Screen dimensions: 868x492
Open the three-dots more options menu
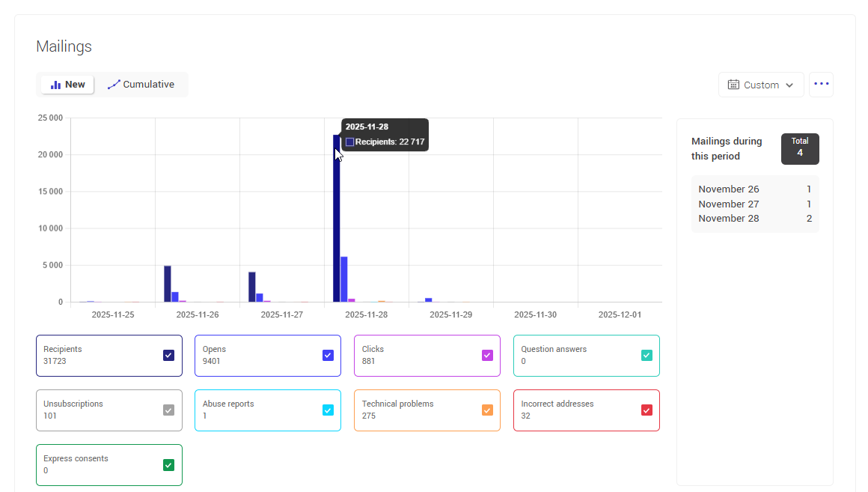click(x=821, y=84)
